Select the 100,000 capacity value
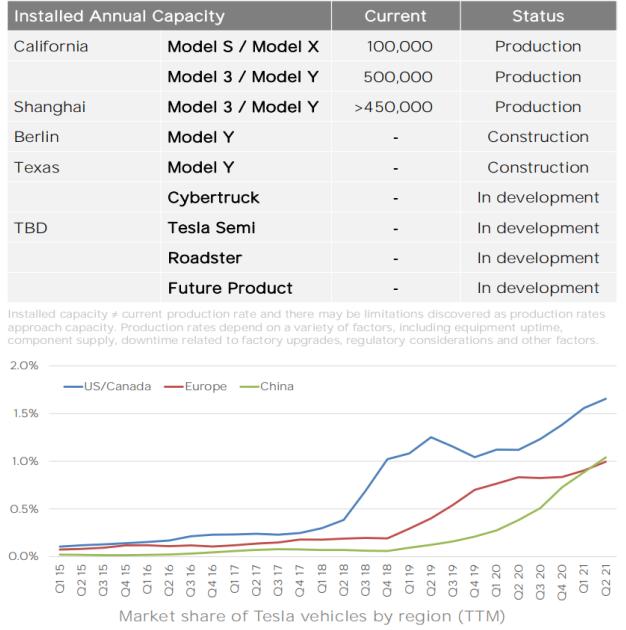 (399, 46)
